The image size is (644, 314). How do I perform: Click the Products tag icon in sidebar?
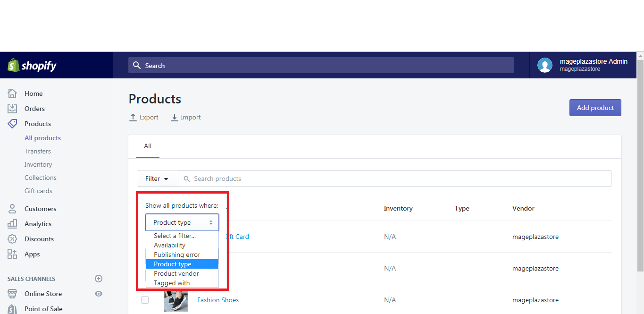click(x=12, y=124)
